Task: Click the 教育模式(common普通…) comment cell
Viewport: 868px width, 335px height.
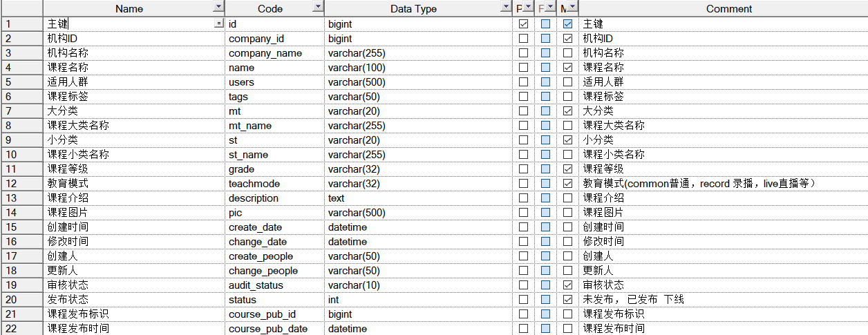Action: pos(724,184)
